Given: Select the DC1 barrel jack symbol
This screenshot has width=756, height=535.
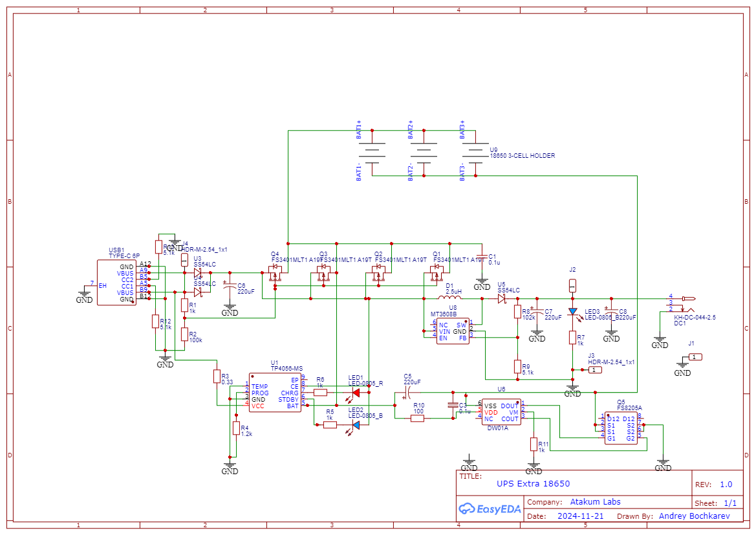Looking at the screenshot, I should (x=682, y=305).
